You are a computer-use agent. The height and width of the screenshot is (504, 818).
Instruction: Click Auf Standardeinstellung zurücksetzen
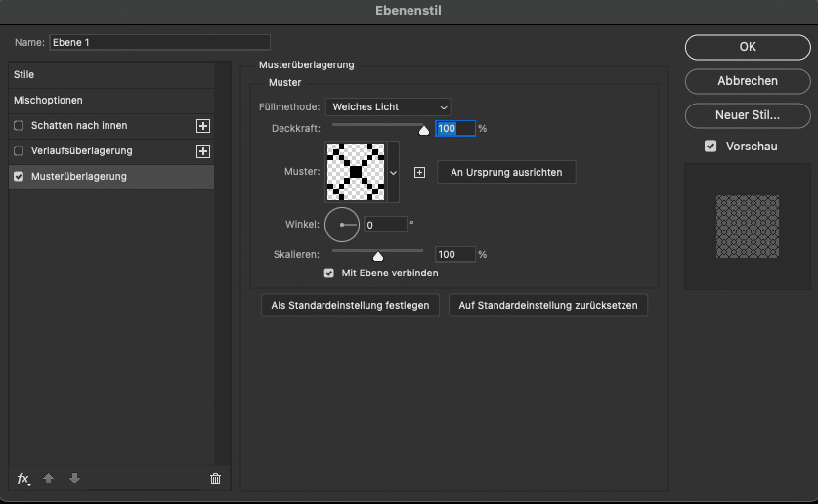[547, 306]
